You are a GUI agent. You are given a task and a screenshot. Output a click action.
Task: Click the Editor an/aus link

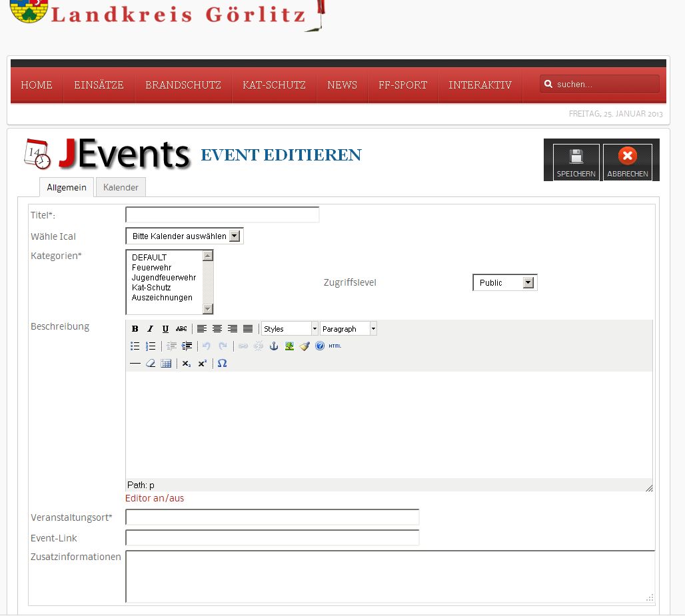pyautogui.click(x=155, y=498)
